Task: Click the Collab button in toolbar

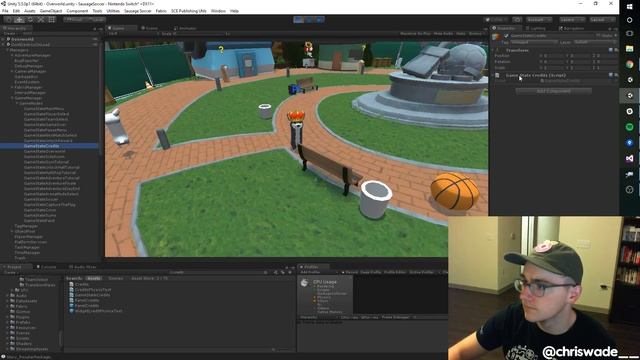Action: (x=496, y=20)
